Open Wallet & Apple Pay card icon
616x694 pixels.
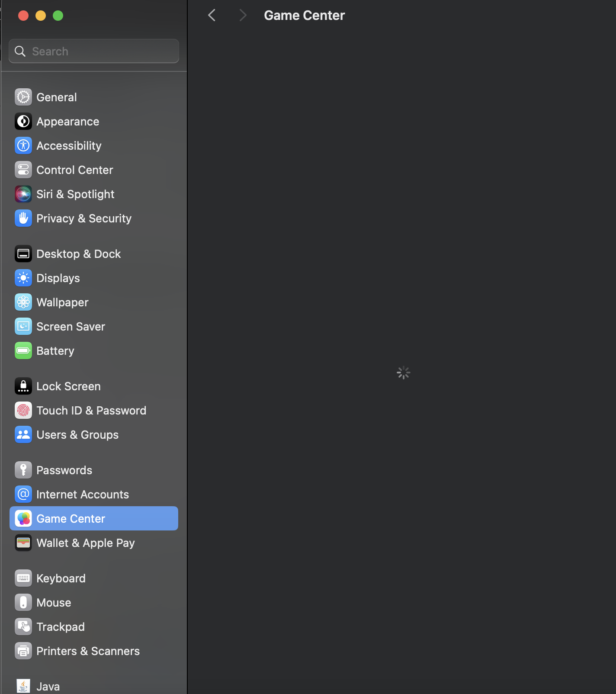[23, 543]
